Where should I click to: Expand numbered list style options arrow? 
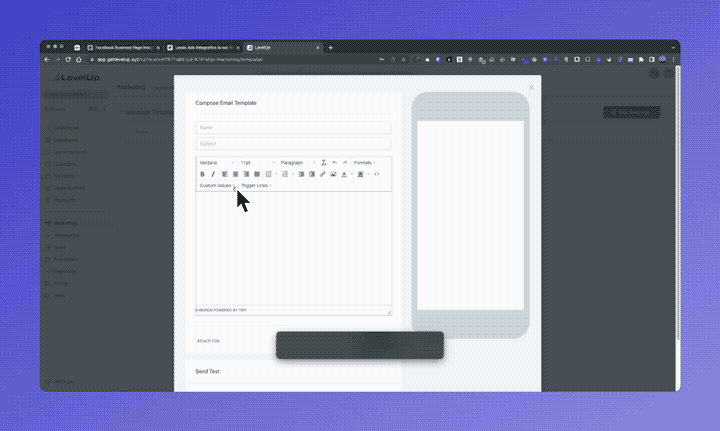pyautogui.click(x=292, y=174)
